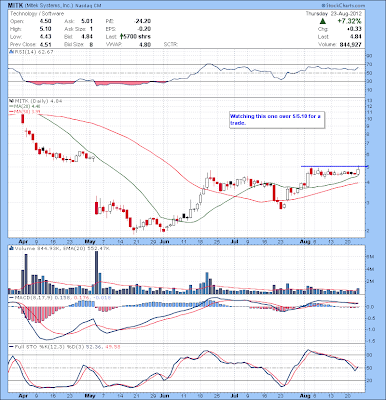Click the +7.32% change value
Viewport: 386px width, 400px height.
pos(349,21)
